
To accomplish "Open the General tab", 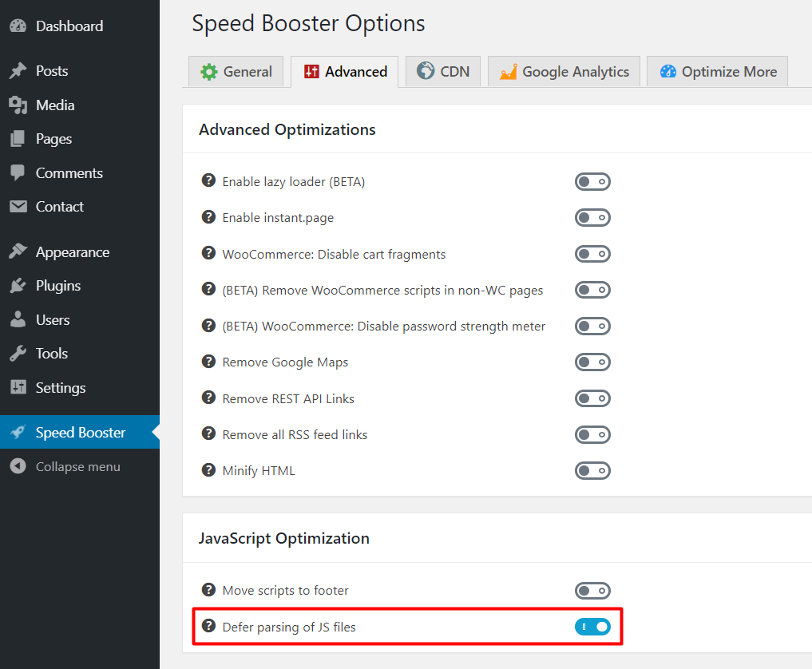I will (236, 72).
